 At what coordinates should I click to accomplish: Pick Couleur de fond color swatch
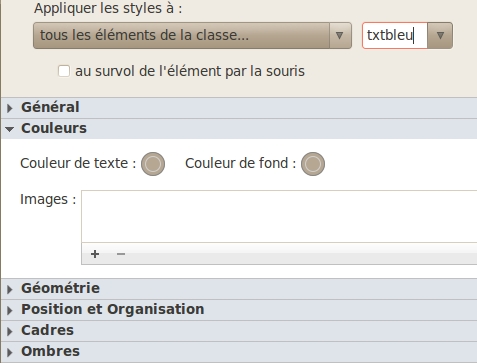[313, 164]
